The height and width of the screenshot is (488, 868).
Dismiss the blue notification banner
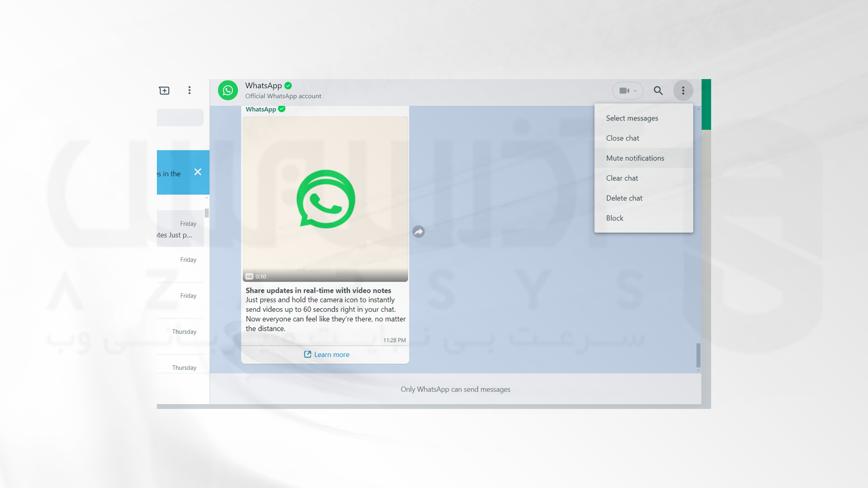(x=198, y=172)
